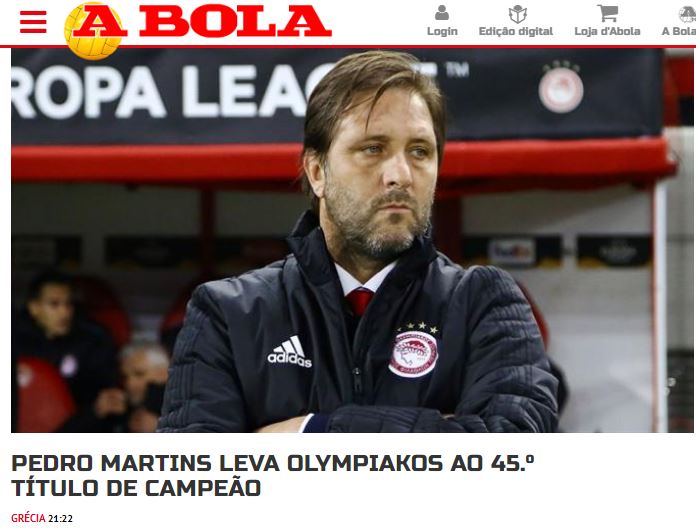696x529 pixels.
Task: Click the Olympiakos badge on the jacket
Action: pyautogui.click(x=413, y=351)
